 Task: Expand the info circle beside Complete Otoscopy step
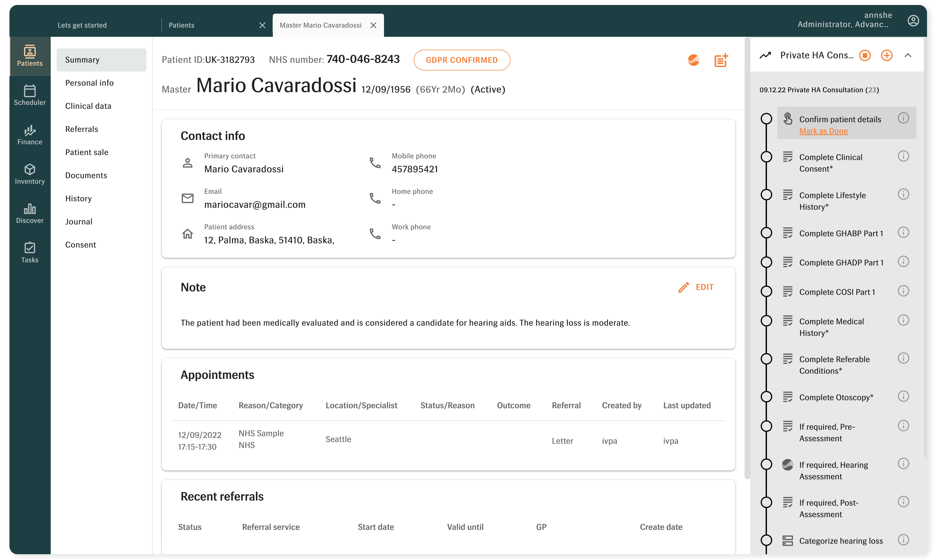tap(903, 396)
